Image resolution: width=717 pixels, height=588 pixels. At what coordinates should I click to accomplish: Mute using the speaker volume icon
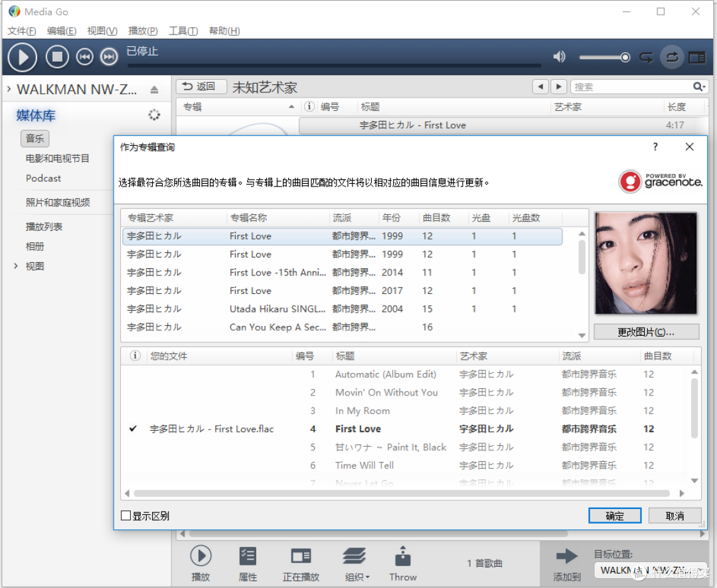tap(560, 57)
